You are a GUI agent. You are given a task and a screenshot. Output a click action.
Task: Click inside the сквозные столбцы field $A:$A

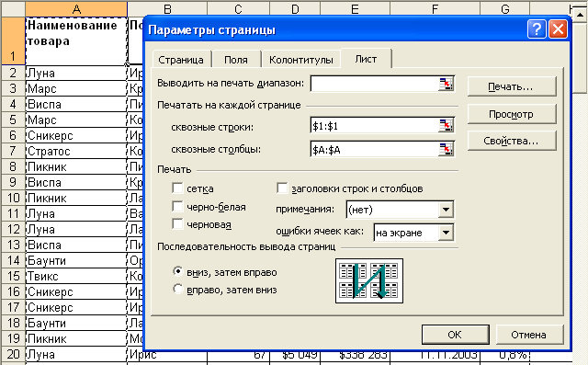pyautogui.click(x=374, y=149)
